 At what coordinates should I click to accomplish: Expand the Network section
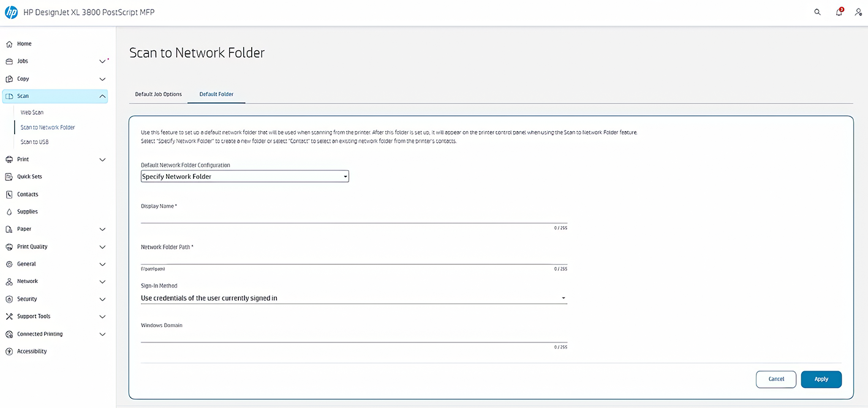pyautogui.click(x=102, y=281)
